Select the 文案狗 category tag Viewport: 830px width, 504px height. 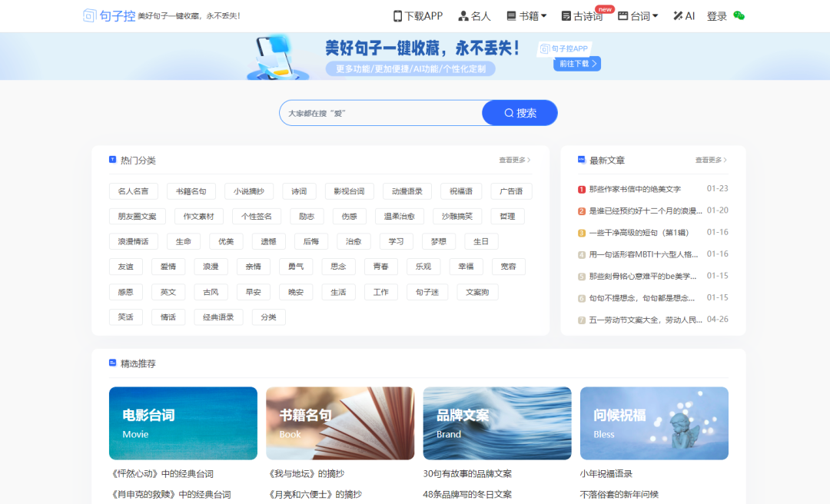(477, 292)
